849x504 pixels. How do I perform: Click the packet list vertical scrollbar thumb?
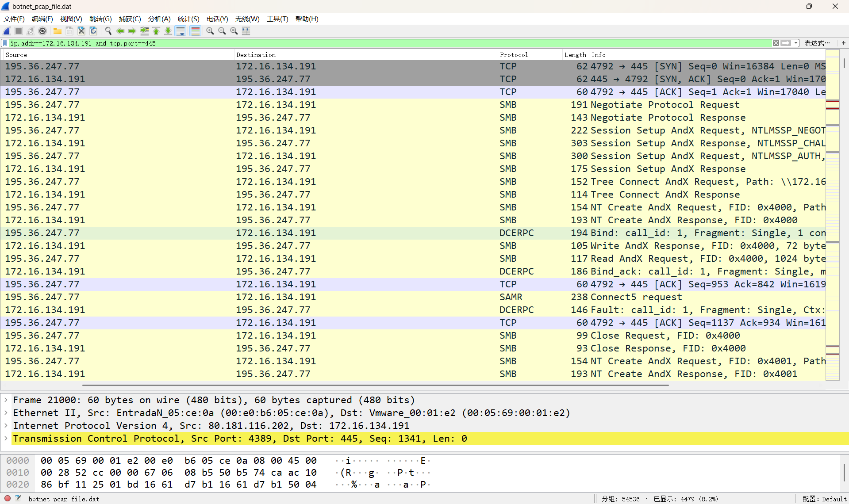[844, 63]
